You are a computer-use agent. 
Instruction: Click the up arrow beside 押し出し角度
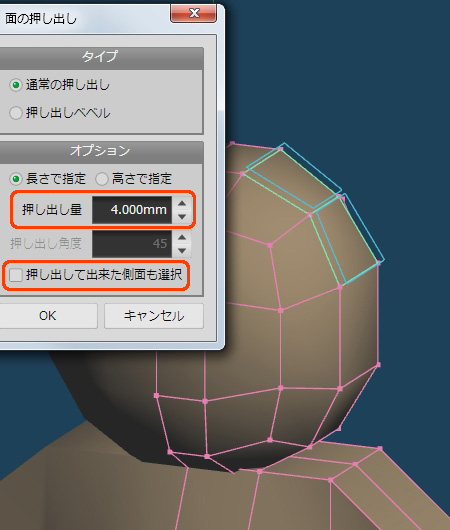point(182,237)
